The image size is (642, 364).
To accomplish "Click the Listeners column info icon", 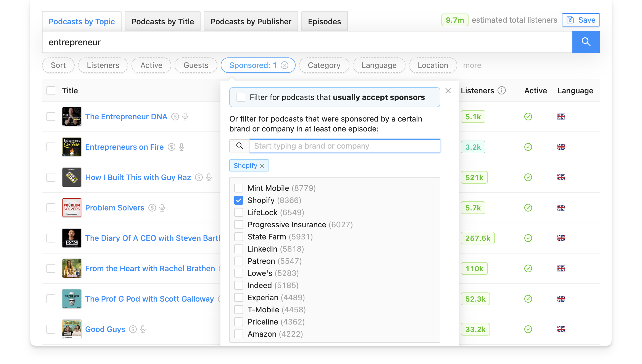I will click(502, 90).
